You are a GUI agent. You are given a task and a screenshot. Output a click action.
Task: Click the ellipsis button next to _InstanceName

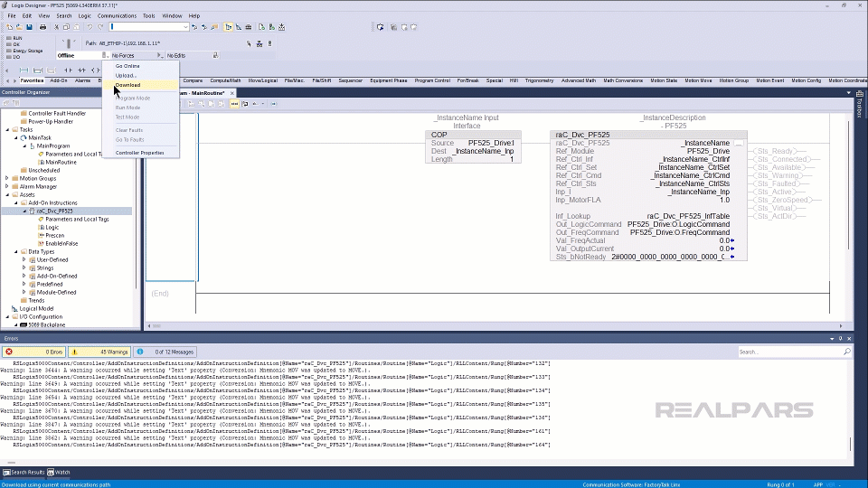(739, 143)
